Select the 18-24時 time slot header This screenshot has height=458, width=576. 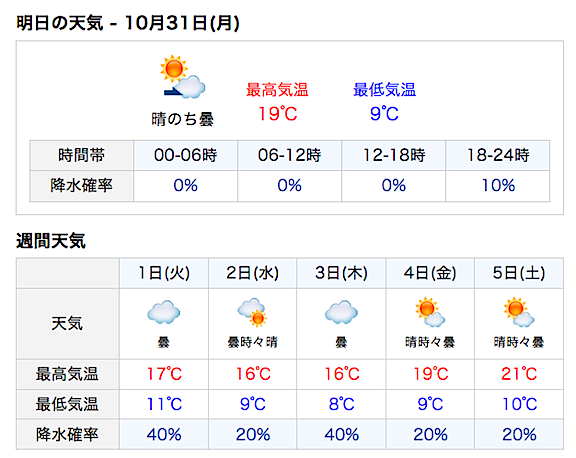(x=498, y=155)
